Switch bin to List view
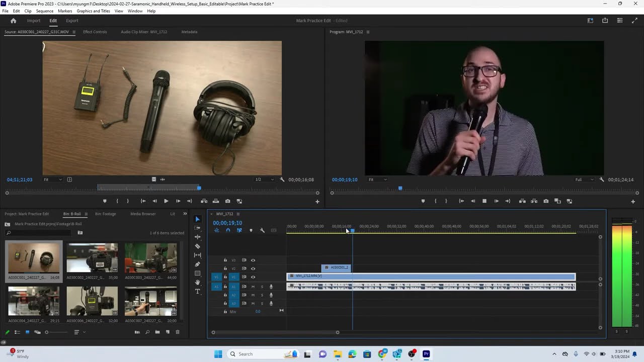This screenshot has height=362, width=644. click(17, 332)
